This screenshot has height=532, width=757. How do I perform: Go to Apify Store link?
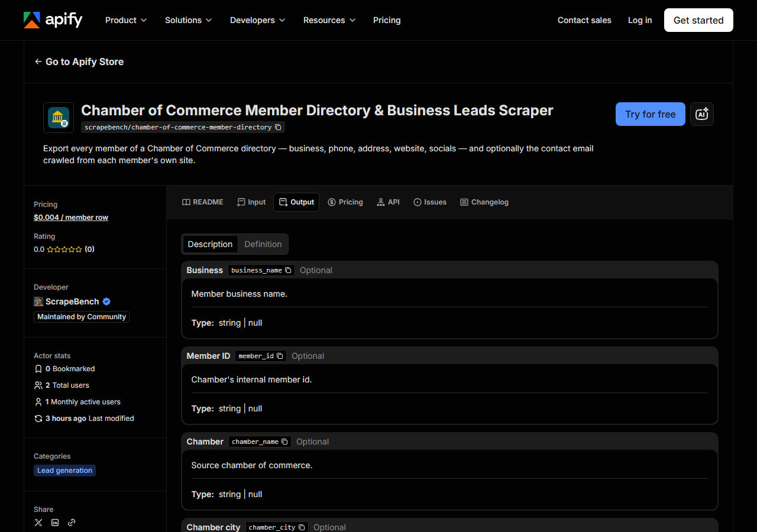coord(79,61)
